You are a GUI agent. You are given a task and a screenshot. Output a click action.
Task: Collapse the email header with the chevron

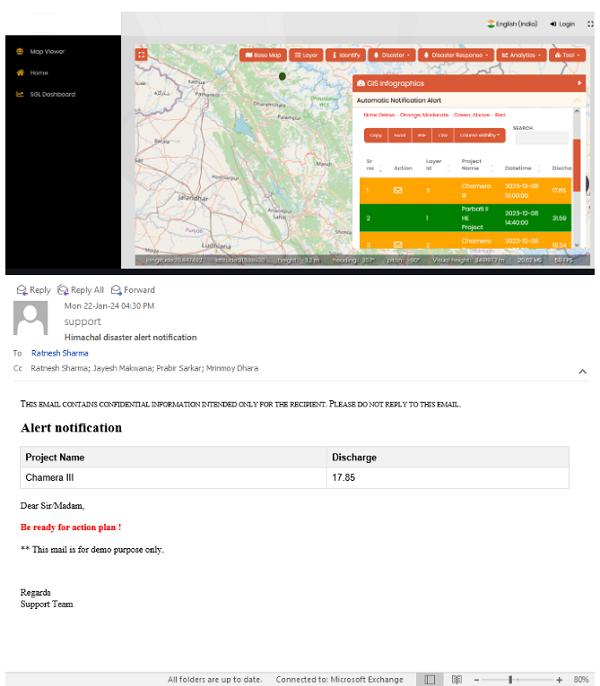tap(583, 371)
